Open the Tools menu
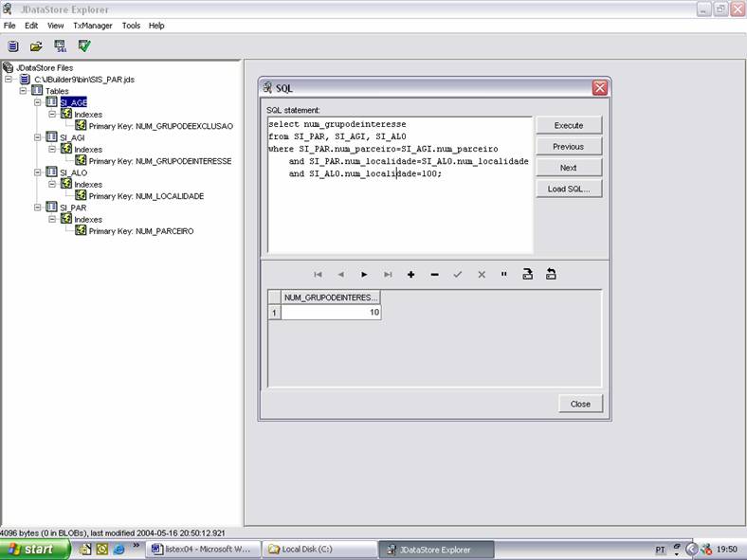 (131, 26)
